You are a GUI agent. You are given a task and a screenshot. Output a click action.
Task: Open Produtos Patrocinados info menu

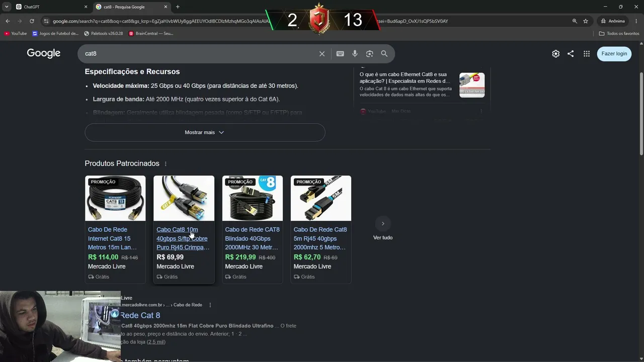point(166,164)
